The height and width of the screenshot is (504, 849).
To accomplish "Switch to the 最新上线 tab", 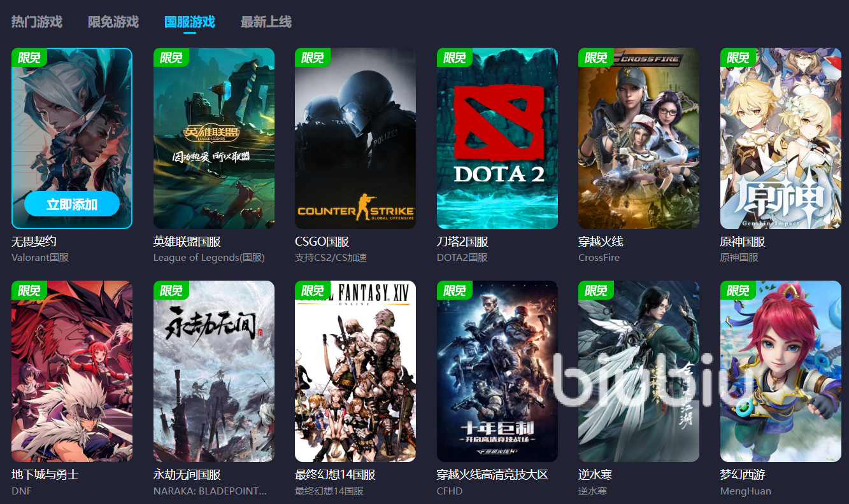I will (266, 22).
